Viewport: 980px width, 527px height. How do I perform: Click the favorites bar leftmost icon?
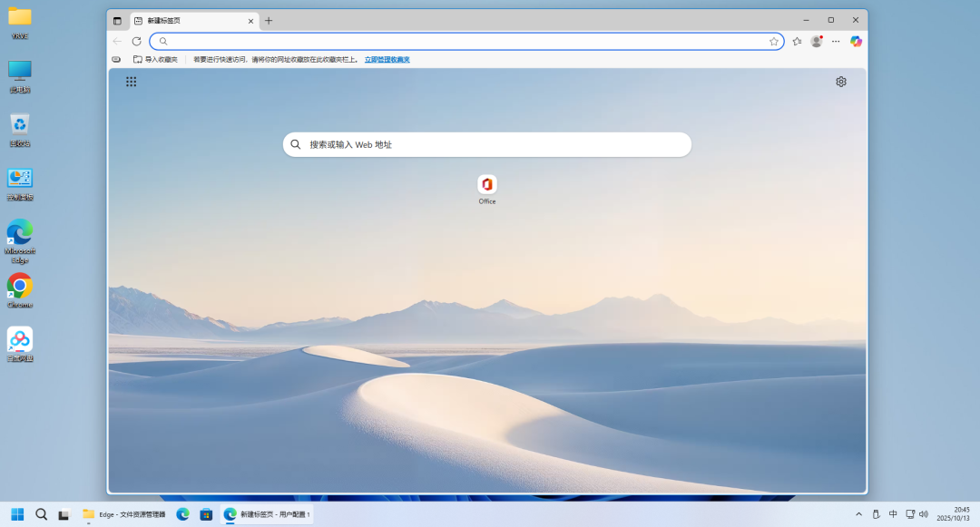[116, 59]
